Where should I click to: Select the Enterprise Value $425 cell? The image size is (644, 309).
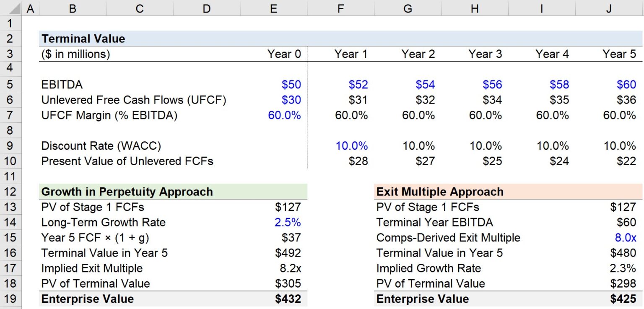tap(625, 299)
